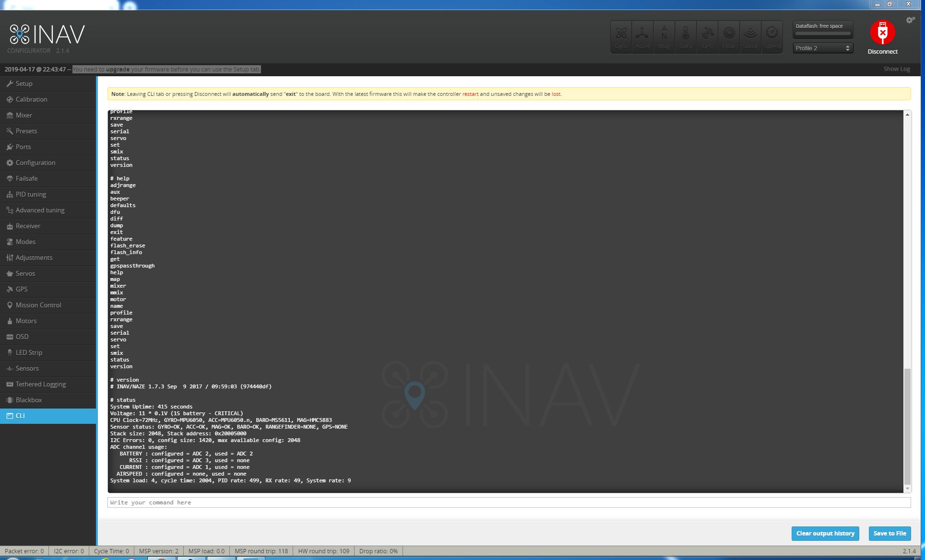Click the Clear output history button
925x560 pixels.
825,533
